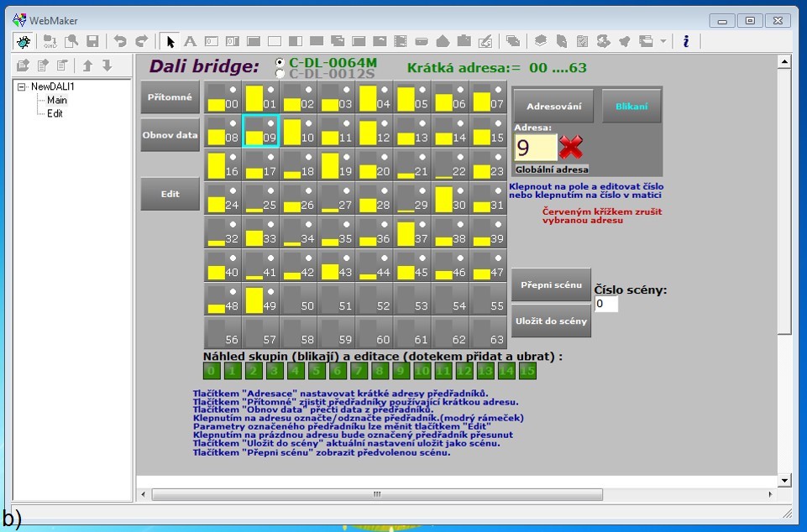Click the Globální adresa label button
This screenshot has height=532, width=807.
tap(552, 170)
